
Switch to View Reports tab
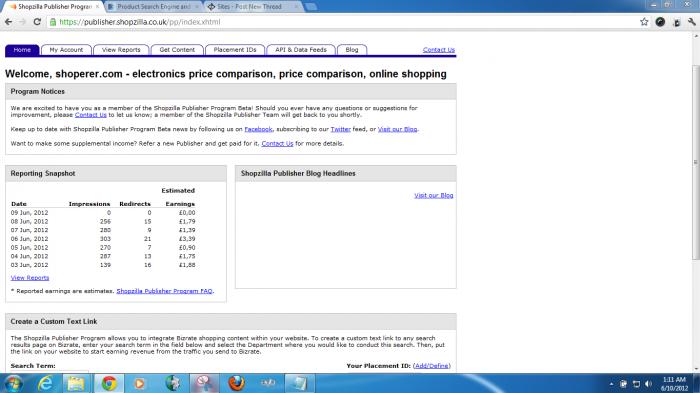pos(121,50)
